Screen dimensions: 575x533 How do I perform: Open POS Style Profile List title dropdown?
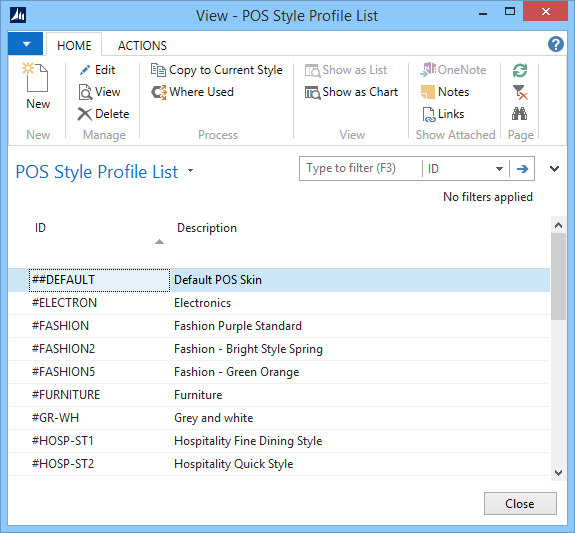coord(190,171)
